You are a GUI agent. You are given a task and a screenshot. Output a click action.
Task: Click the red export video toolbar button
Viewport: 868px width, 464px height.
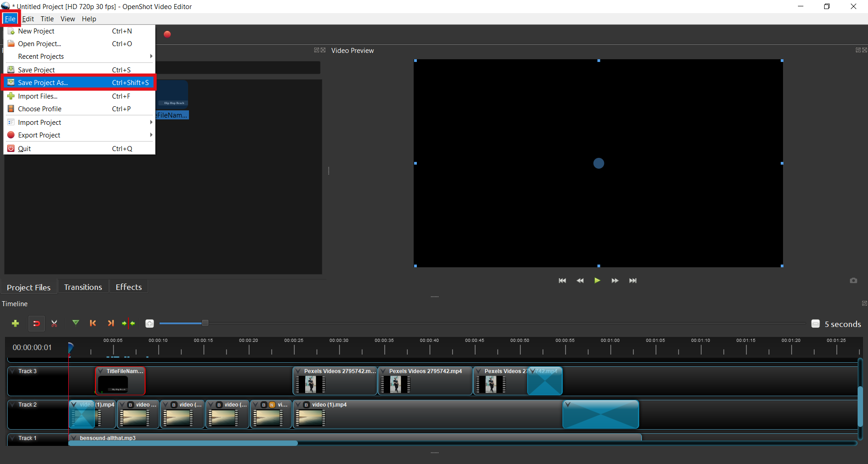pos(167,34)
